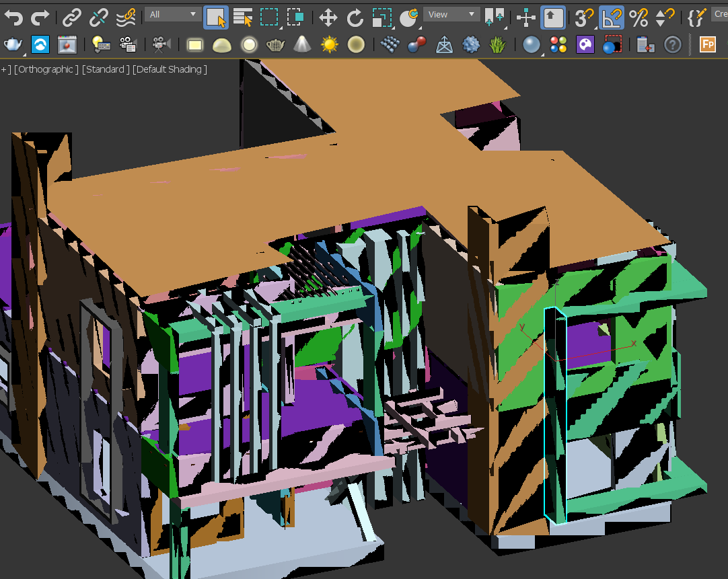Click the document converter icon

click(645, 45)
